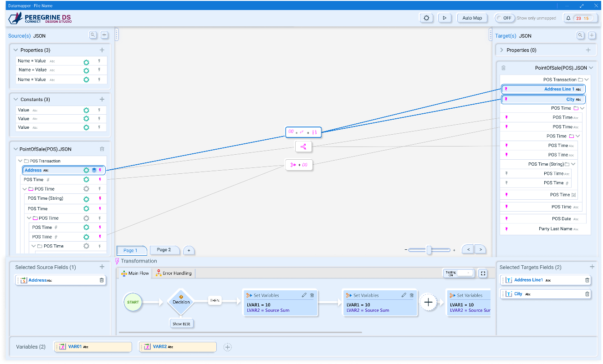Delete the first Set Variables block
This screenshot has width=603, height=364.
(x=312, y=295)
